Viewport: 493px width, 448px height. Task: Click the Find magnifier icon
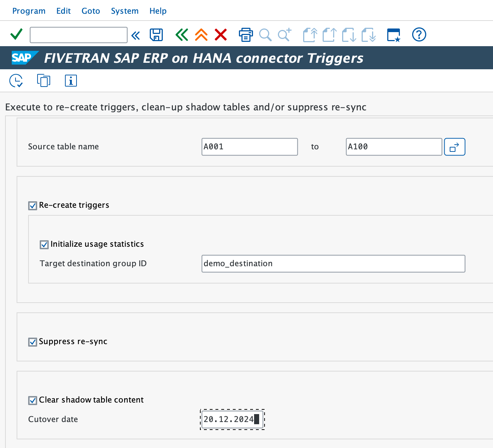pos(265,35)
